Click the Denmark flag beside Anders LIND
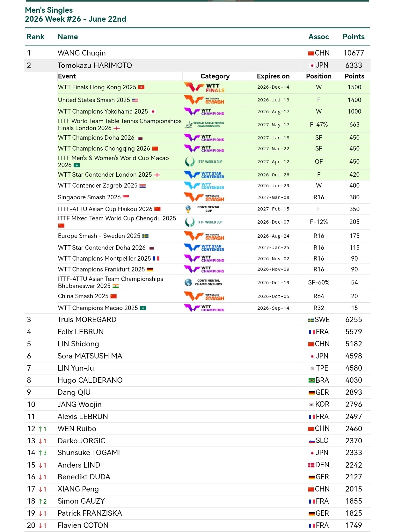 click(311, 465)
